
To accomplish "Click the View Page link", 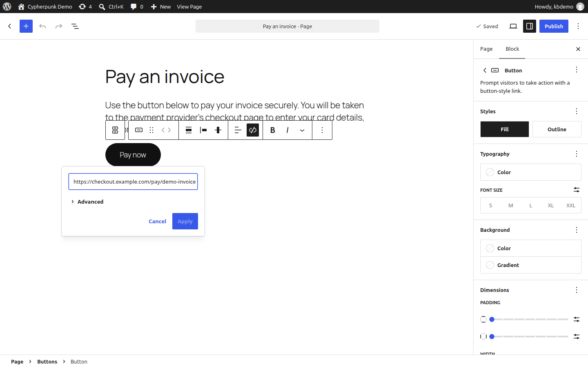I will pos(189,7).
